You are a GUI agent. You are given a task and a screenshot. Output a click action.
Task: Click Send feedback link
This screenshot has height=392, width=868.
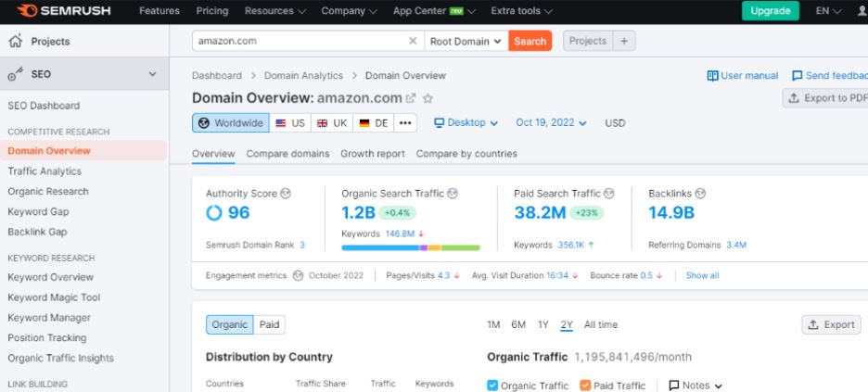click(830, 76)
